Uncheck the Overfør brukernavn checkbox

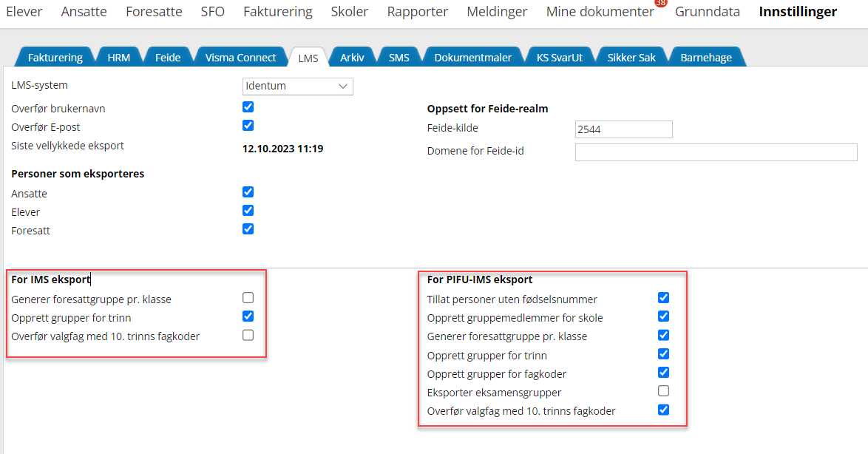248,107
